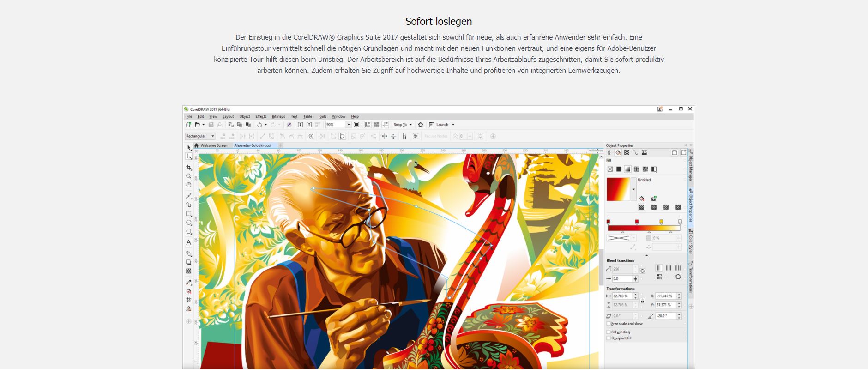The image size is (868, 386).
Task: Click the fill width 82.703 % field
Action: [622, 296]
